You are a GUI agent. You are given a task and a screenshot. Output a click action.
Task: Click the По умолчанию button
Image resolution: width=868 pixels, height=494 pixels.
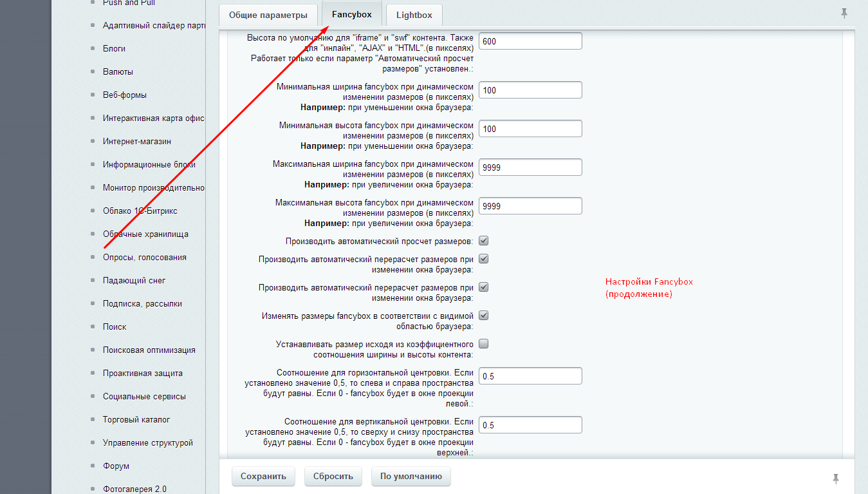coord(411,477)
